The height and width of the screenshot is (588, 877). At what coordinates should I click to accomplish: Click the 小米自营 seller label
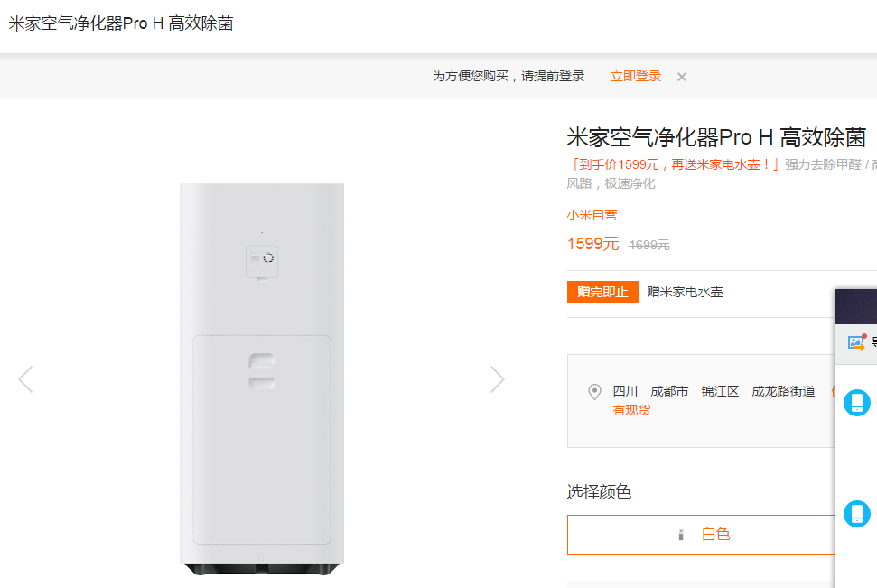(592, 215)
